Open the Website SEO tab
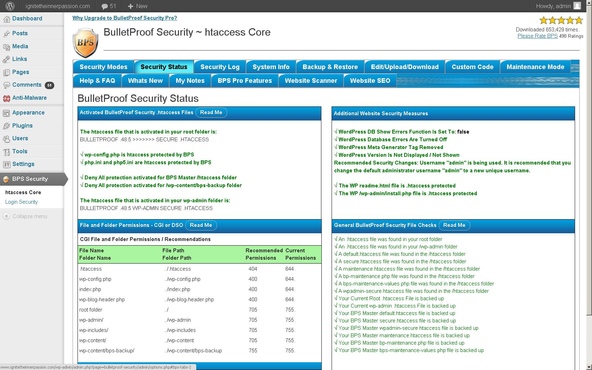The width and height of the screenshot is (592, 370). point(370,80)
